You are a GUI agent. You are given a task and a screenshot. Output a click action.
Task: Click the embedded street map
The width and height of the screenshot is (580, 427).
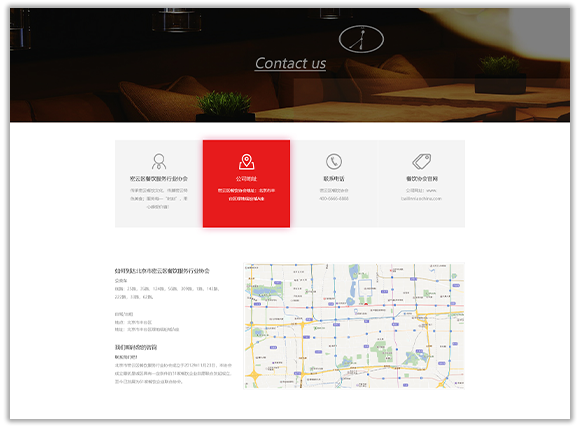pyautogui.click(x=354, y=326)
